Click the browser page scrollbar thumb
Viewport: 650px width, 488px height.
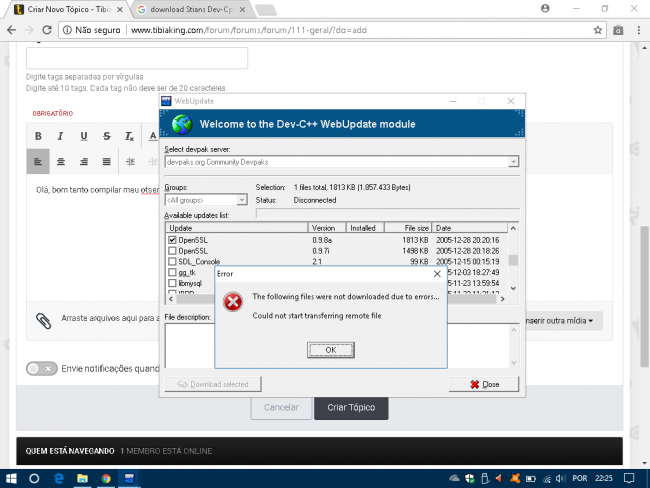[644, 296]
